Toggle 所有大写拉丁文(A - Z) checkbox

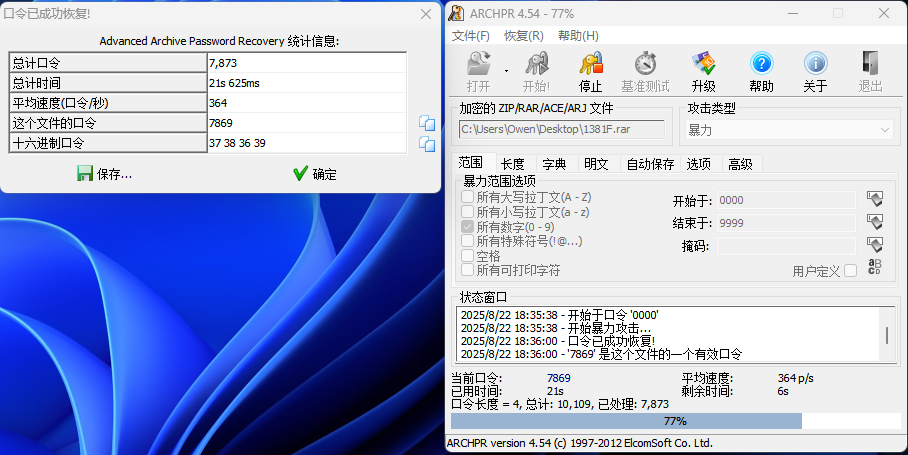click(467, 197)
